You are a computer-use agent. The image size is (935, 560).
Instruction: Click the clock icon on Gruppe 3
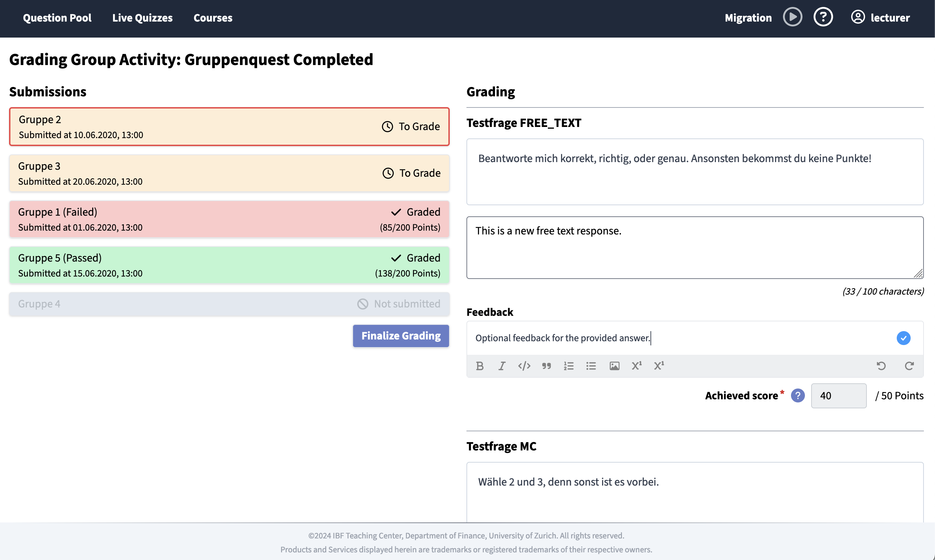pyautogui.click(x=388, y=173)
